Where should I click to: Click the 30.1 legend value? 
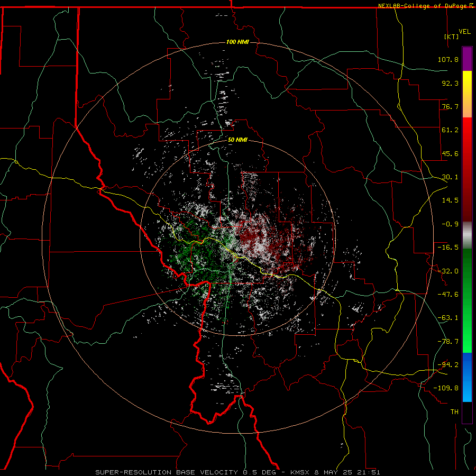(x=450, y=177)
